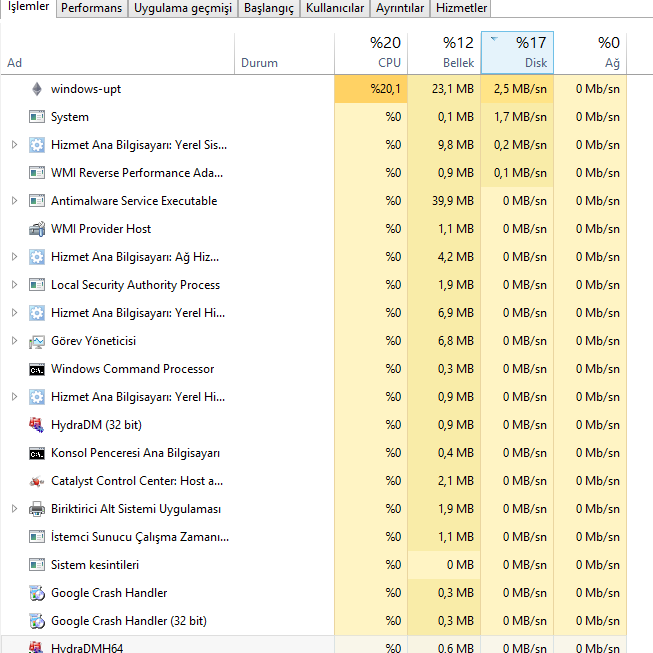The image size is (653, 653).
Task: Click the HydraDM (32 bit) icon
Action: 37,425
